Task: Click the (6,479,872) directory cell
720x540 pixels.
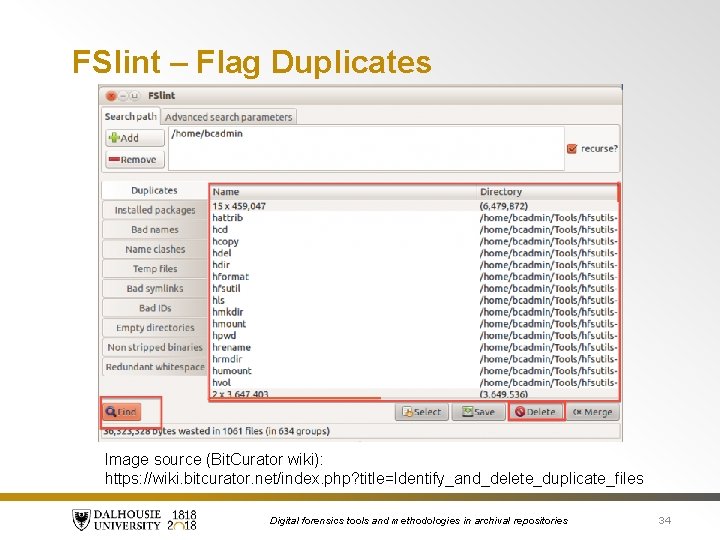Action: coord(504,206)
